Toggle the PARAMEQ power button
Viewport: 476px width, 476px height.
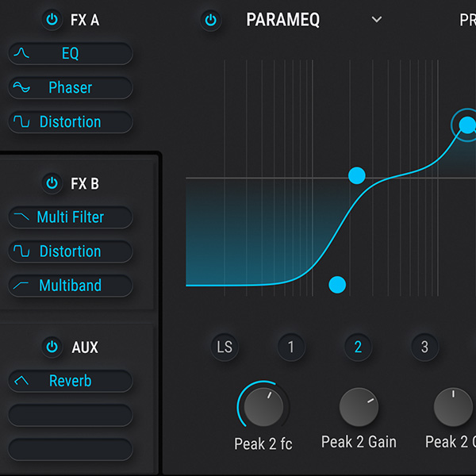point(210,20)
